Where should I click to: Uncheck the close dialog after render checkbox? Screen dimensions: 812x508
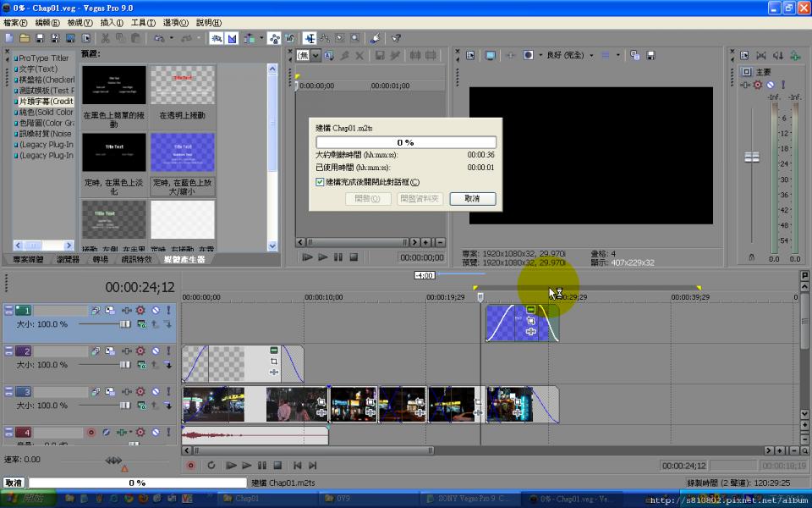tap(320, 182)
